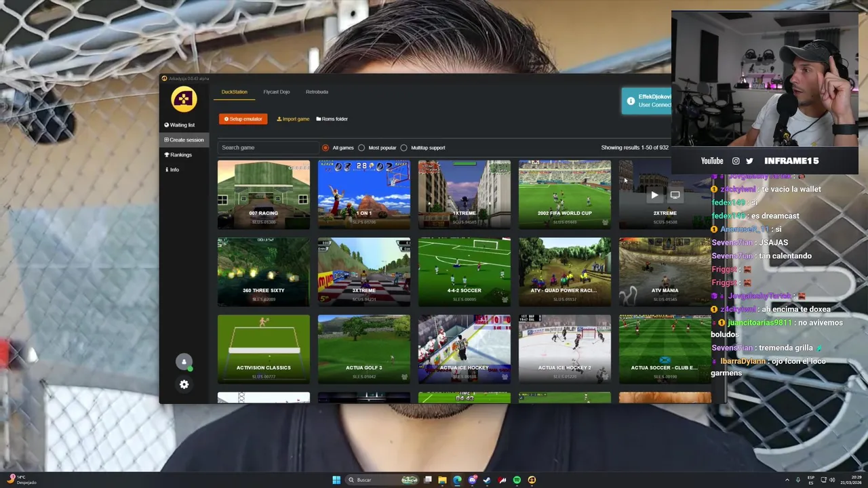Select the 2002 FIFA World Cup thumbnail
868x488 pixels.
click(x=565, y=195)
